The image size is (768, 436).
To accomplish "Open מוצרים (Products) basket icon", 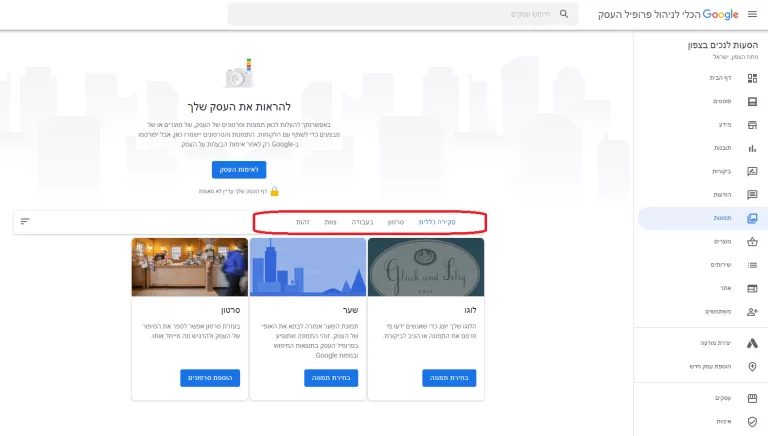I will (x=752, y=242).
